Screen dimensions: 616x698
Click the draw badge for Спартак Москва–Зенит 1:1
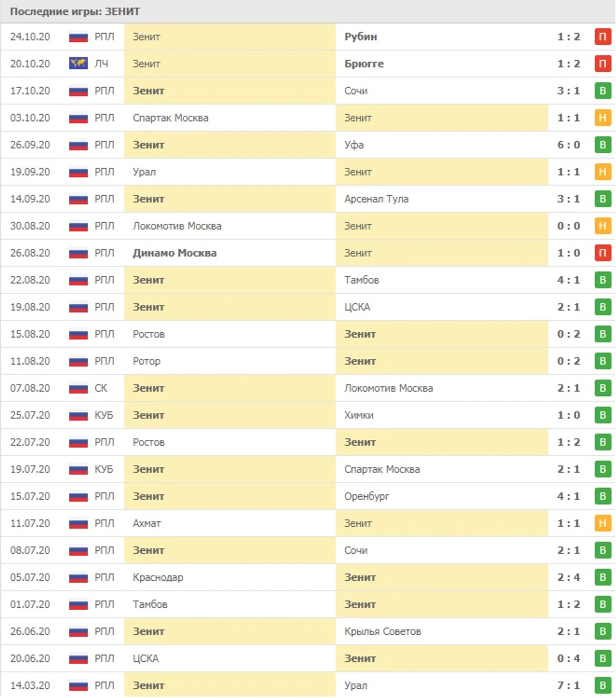(602, 118)
